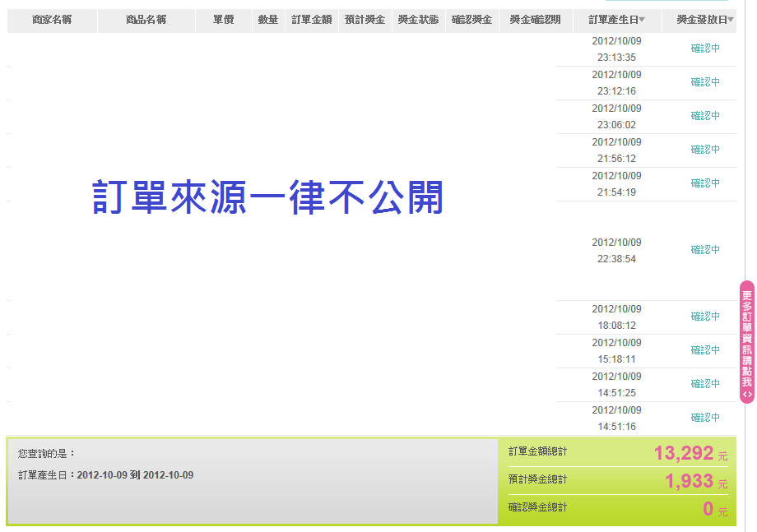Image resolution: width=757 pixels, height=532 pixels.
Task: Click 確認中 status for 21:56:12 order
Action: [x=705, y=150]
